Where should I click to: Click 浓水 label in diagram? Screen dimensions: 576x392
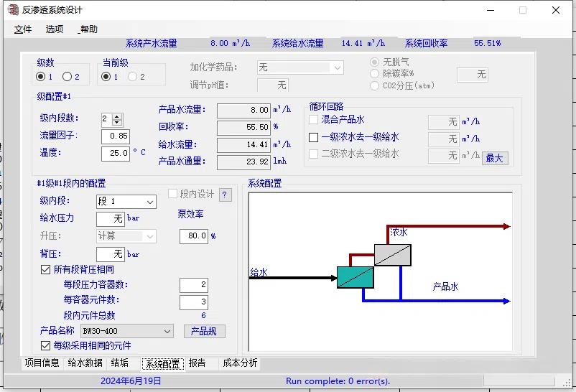pyautogui.click(x=399, y=232)
